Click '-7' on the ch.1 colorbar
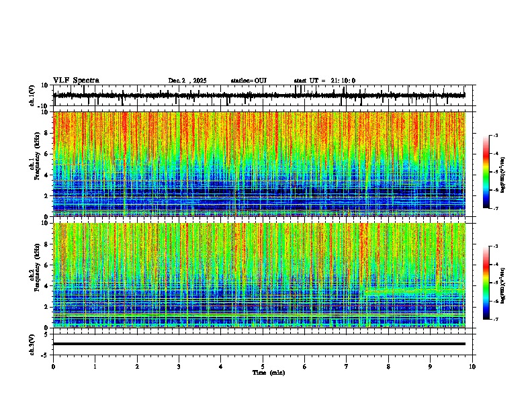The height and width of the screenshot is (411, 532). coord(495,208)
